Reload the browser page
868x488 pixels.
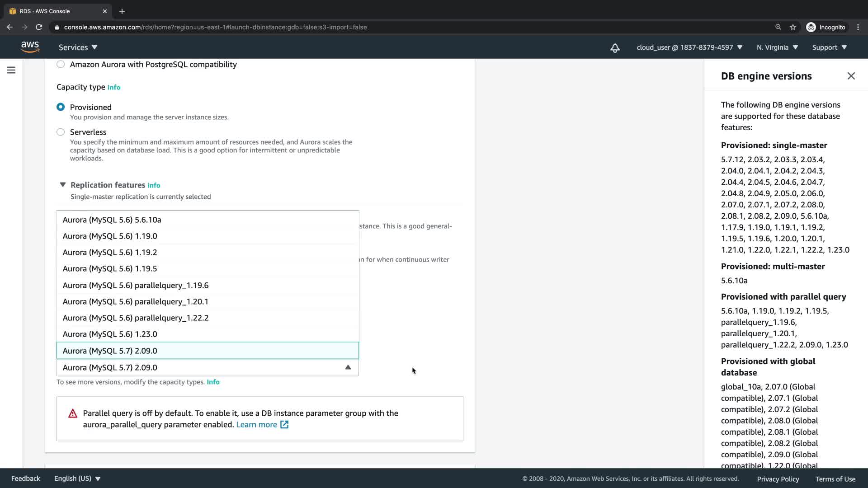tap(39, 27)
